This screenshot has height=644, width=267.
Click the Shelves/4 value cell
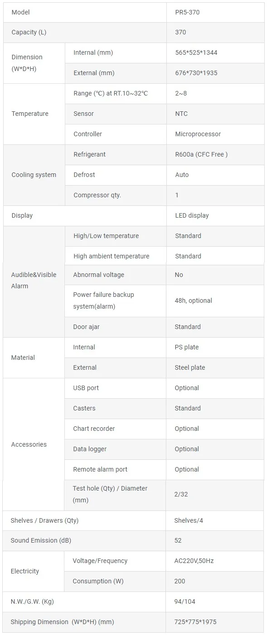coord(214,521)
